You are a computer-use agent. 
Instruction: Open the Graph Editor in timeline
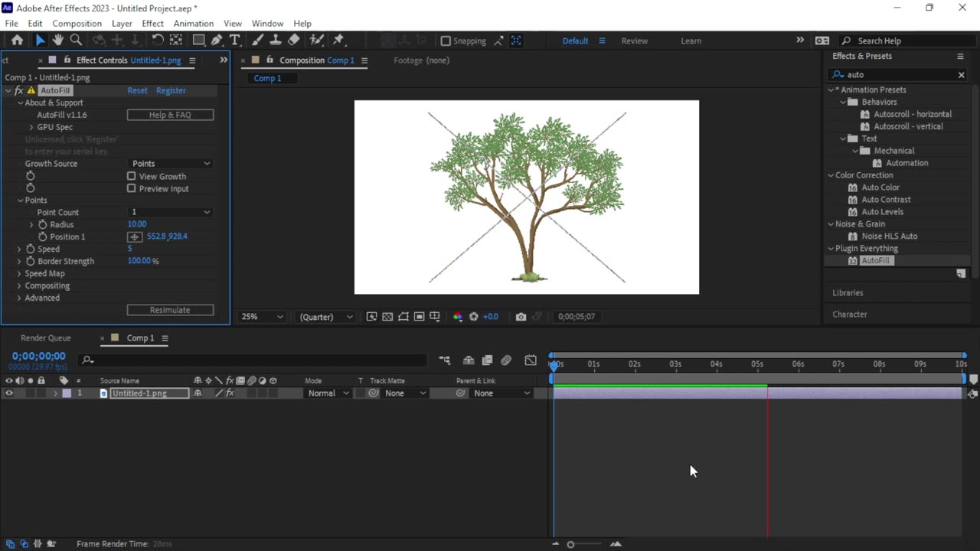tap(531, 360)
